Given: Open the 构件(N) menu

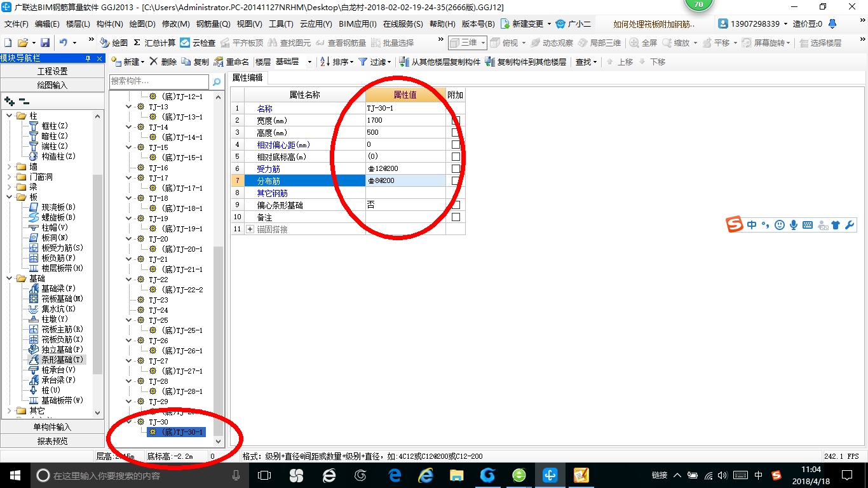Looking at the screenshot, I should [x=109, y=24].
